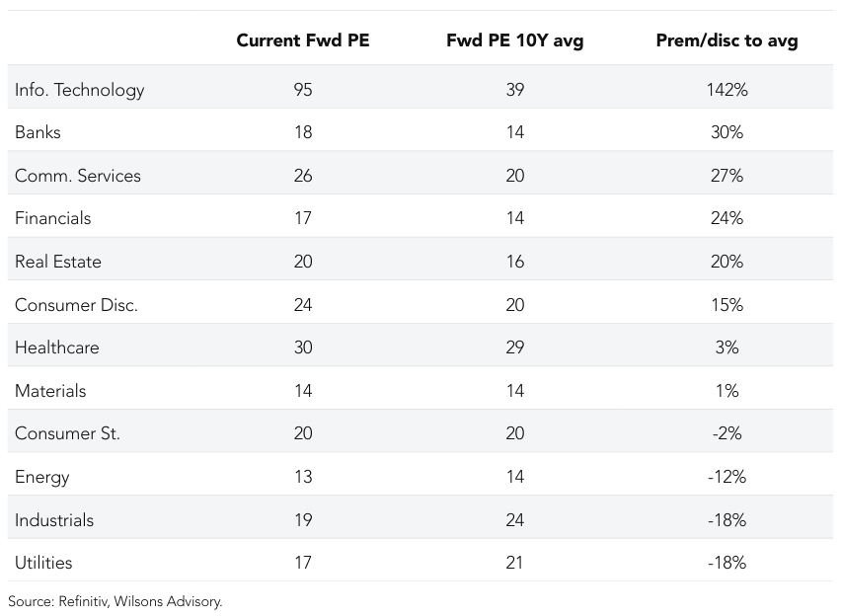Image resolution: width=841 pixels, height=616 pixels.
Task: Click the 142% premium value
Action: [726, 90]
